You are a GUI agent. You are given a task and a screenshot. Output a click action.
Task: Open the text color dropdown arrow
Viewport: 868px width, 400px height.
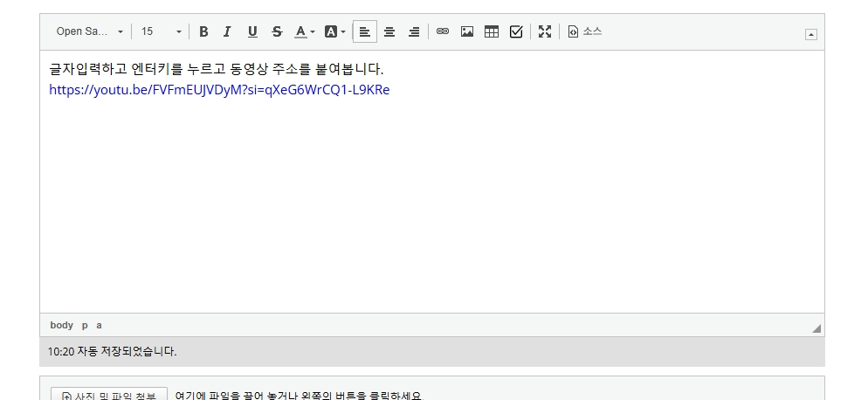pos(313,31)
